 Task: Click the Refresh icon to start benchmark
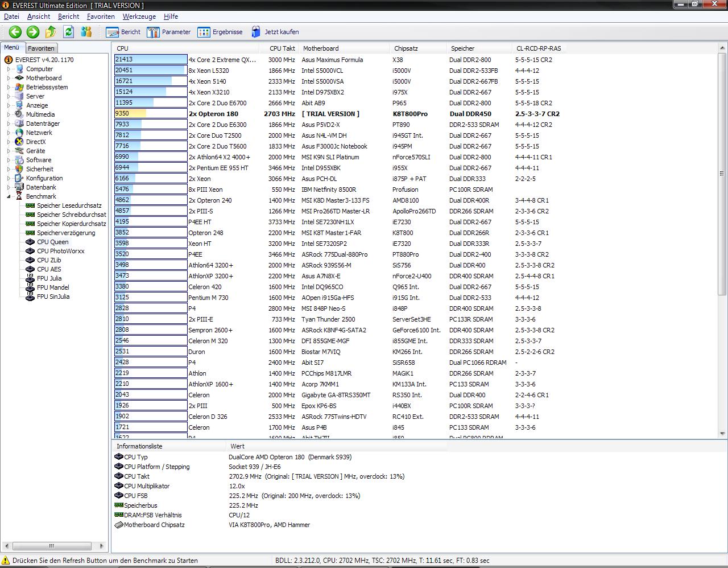pos(69,32)
